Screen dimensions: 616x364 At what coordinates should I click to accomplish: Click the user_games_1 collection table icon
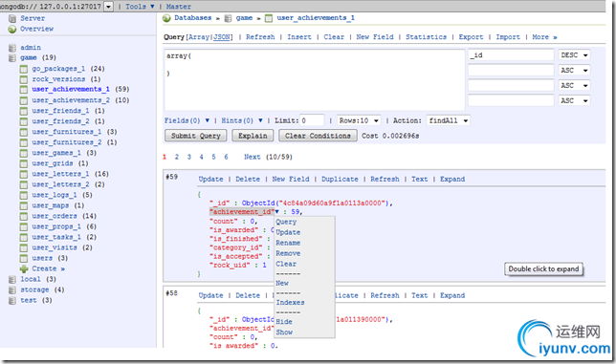(x=24, y=153)
